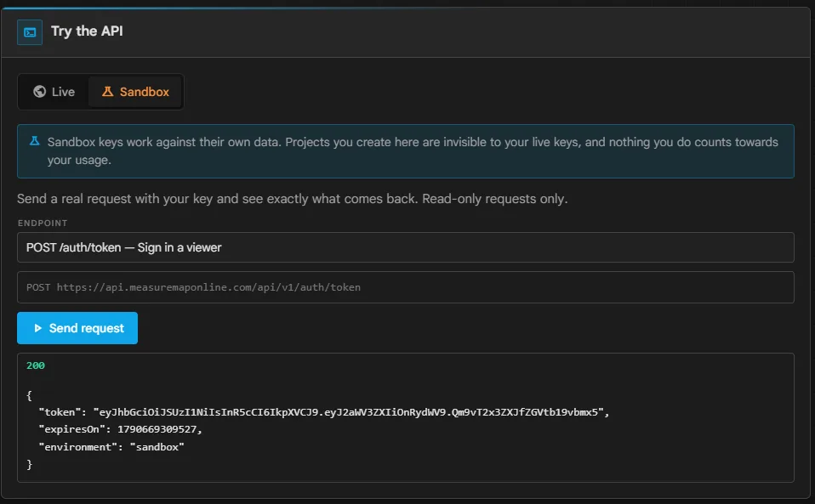Image resolution: width=815 pixels, height=504 pixels.
Task: Switch to the Live environment tab
Action: point(54,92)
